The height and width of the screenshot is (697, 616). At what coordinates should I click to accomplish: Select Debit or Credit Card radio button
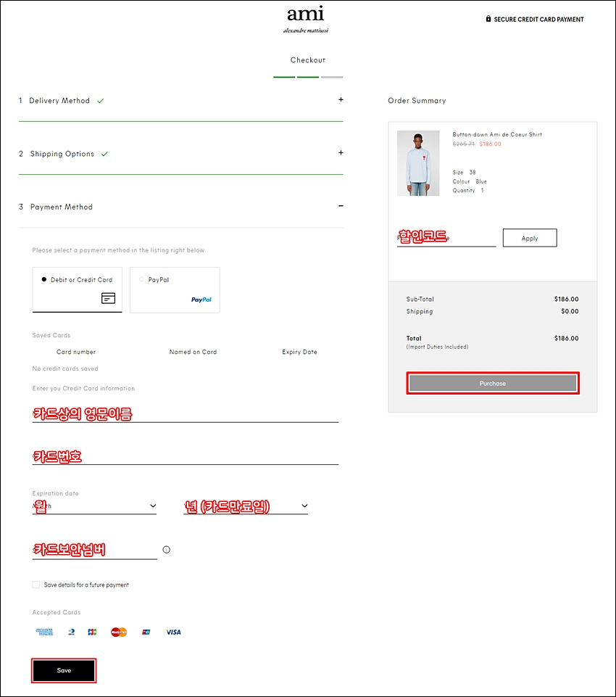pyautogui.click(x=44, y=280)
